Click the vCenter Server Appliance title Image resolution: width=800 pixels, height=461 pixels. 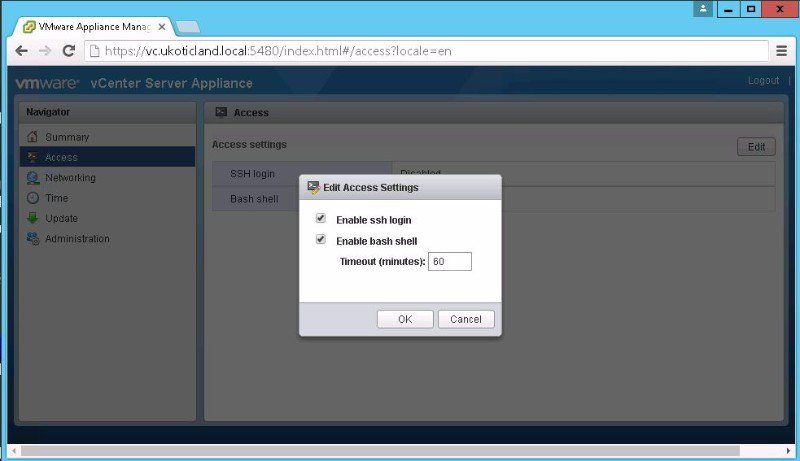pyautogui.click(x=171, y=83)
